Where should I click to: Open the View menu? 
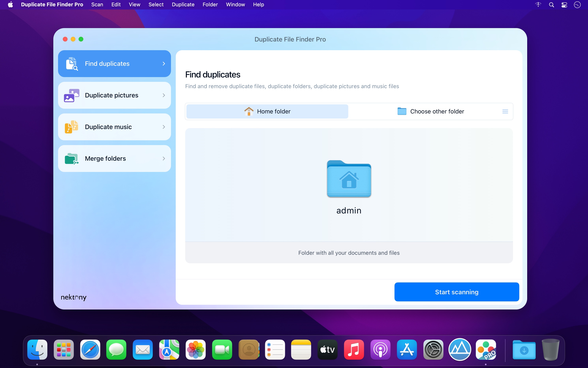pos(134,5)
